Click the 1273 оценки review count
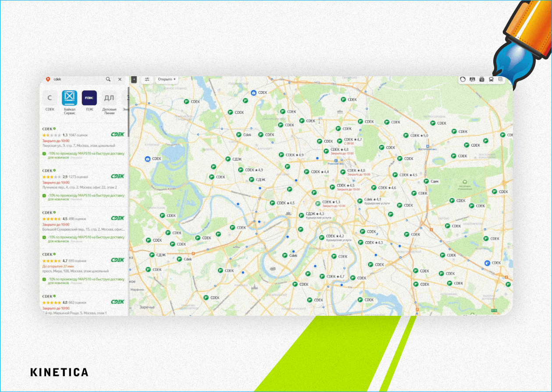Viewport: 552px width, 392px height. [78, 177]
